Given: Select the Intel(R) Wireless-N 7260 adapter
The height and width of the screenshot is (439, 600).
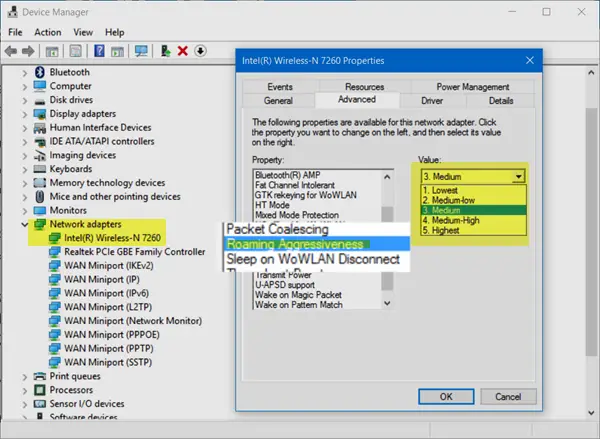Looking at the screenshot, I should (112, 239).
